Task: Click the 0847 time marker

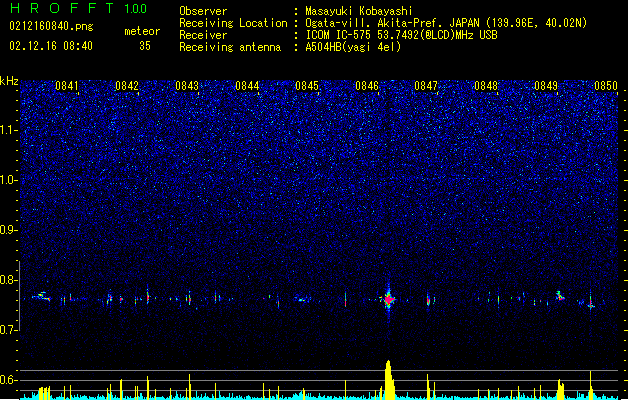Action: click(x=426, y=86)
